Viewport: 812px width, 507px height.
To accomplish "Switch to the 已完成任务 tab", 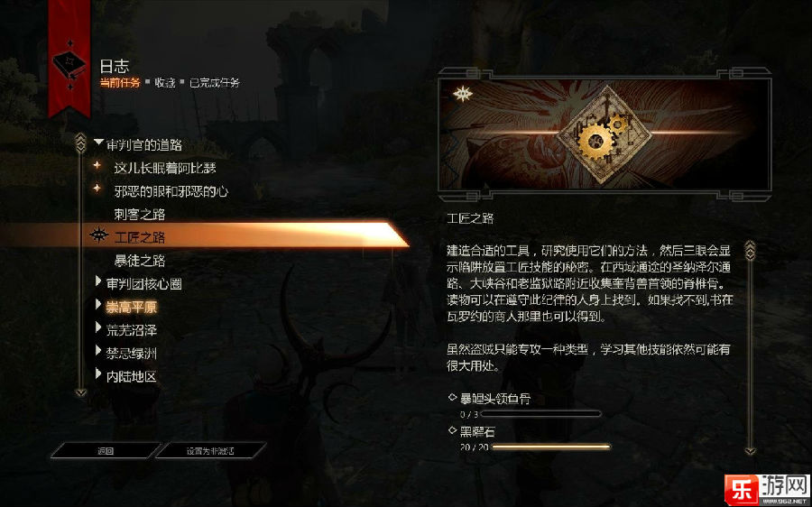I will point(215,83).
